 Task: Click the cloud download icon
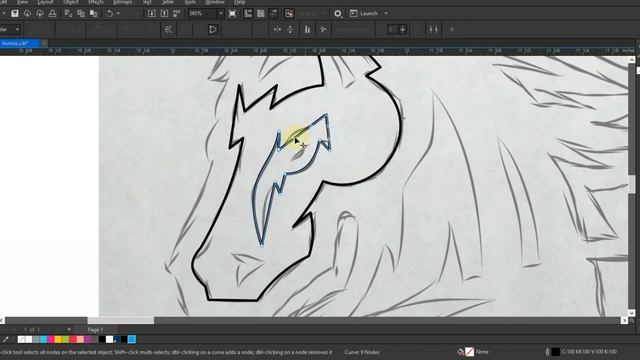point(27,13)
